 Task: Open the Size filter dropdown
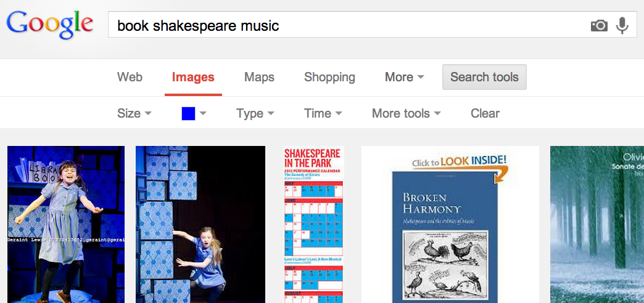coord(134,113)
